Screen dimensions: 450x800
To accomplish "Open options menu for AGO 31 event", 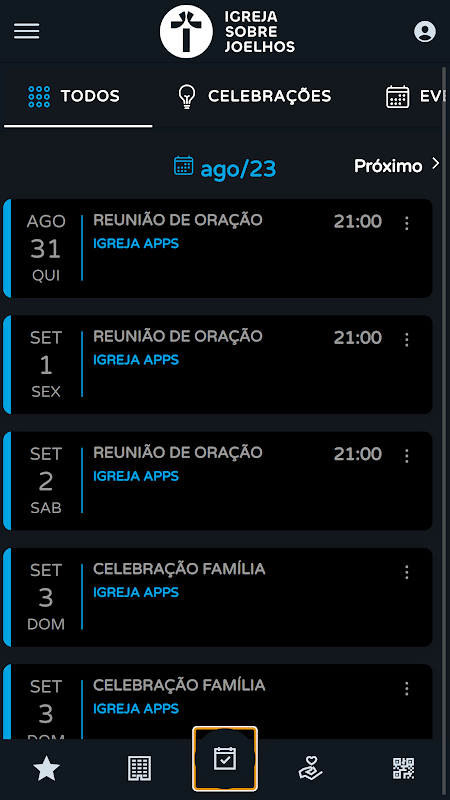I will [x=407, y=223].
